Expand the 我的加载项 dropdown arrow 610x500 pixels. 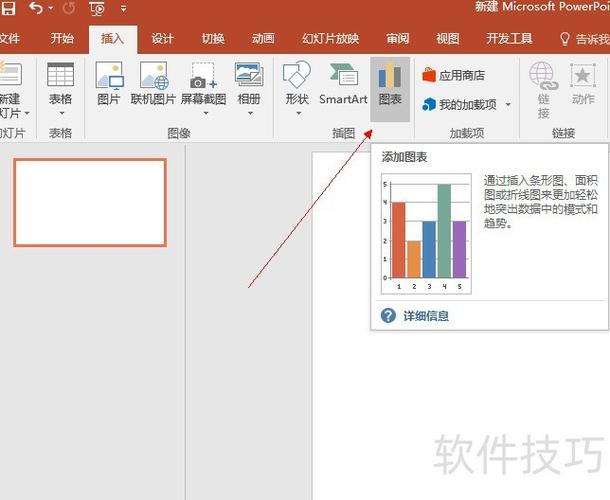point(508,104)
